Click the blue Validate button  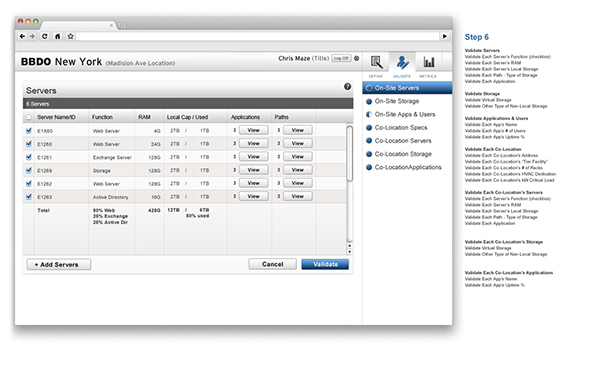click(325, 264)
